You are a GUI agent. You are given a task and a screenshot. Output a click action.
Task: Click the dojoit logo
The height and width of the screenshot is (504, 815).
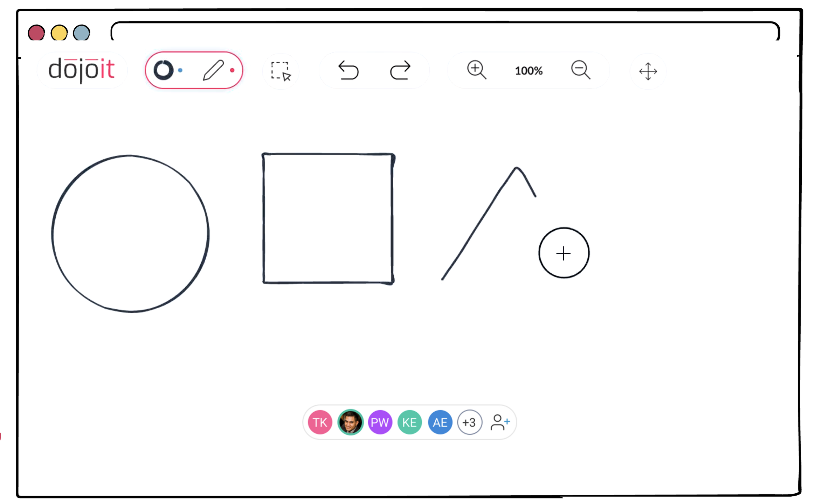82,70
